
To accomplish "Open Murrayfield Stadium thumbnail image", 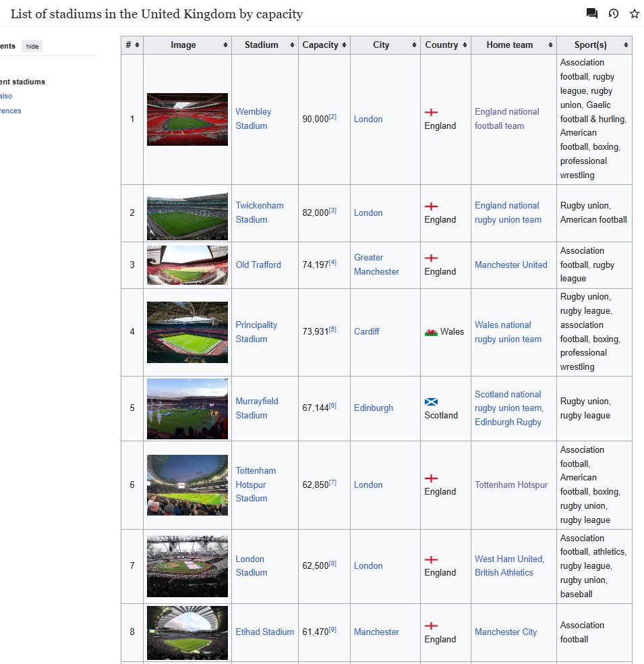I will (187, 409).
